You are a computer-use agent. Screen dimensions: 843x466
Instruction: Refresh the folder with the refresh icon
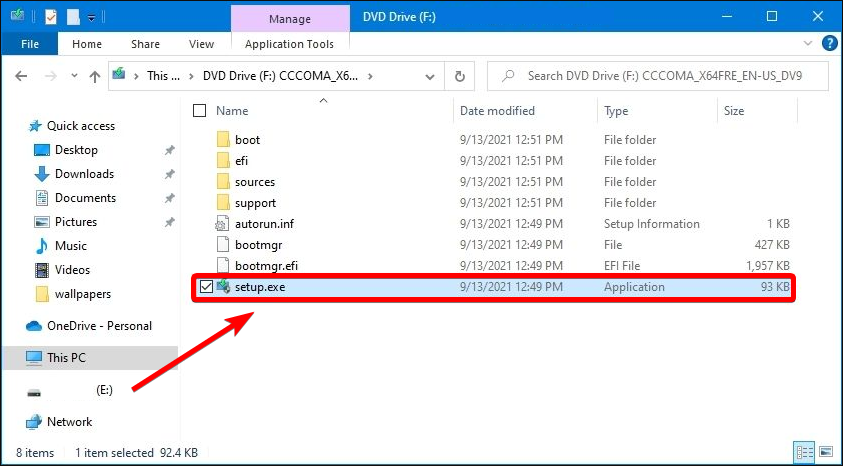tap(460, 76)
